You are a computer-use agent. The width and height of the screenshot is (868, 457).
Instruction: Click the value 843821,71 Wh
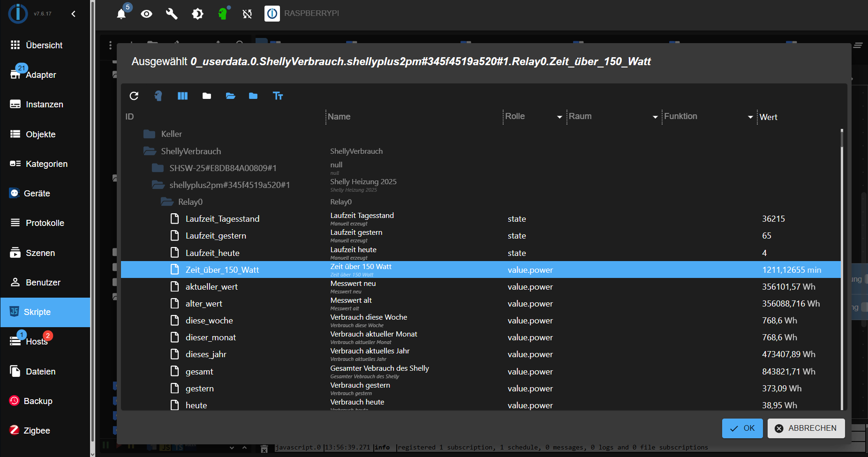coord(789,372)
